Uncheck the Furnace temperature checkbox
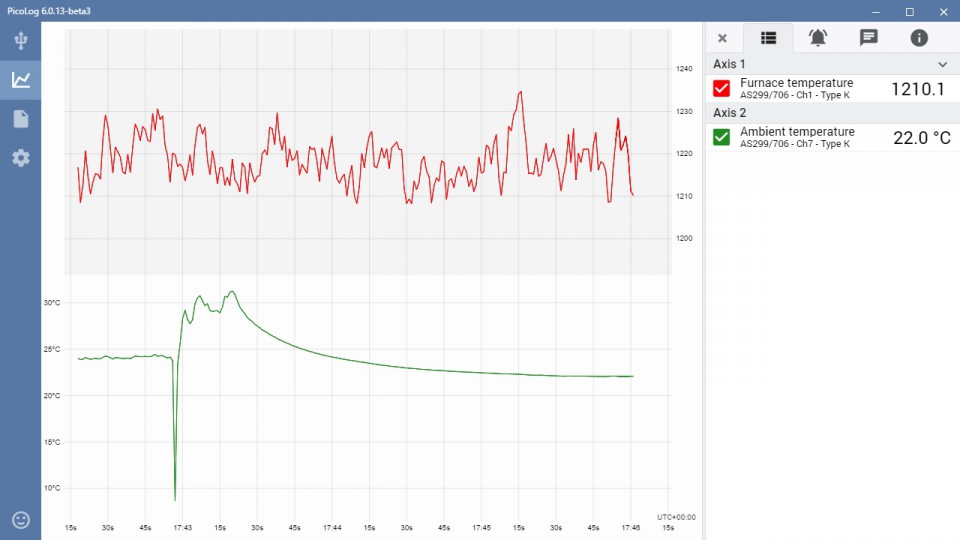Screen dimensions: 960x540 [x=722, y=88]
